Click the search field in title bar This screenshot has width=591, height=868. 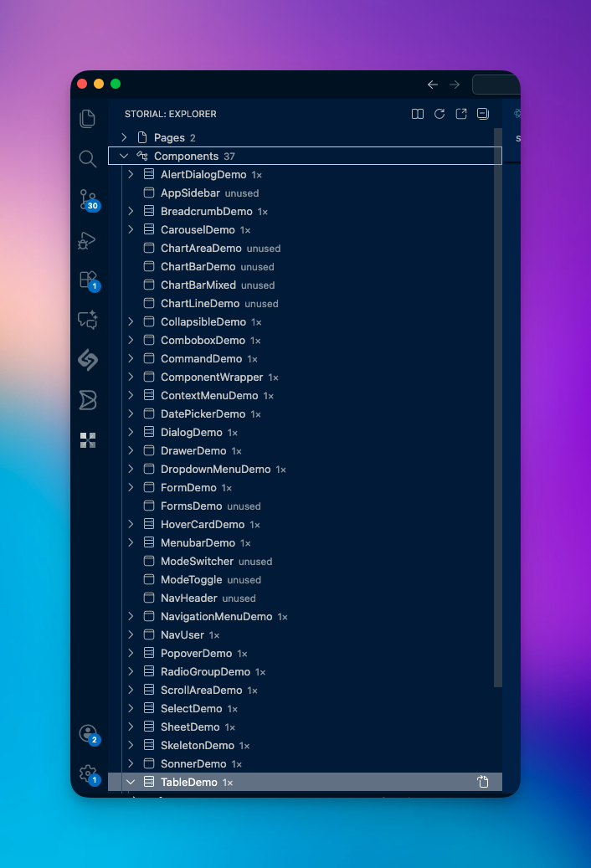[x=496, y=85]
